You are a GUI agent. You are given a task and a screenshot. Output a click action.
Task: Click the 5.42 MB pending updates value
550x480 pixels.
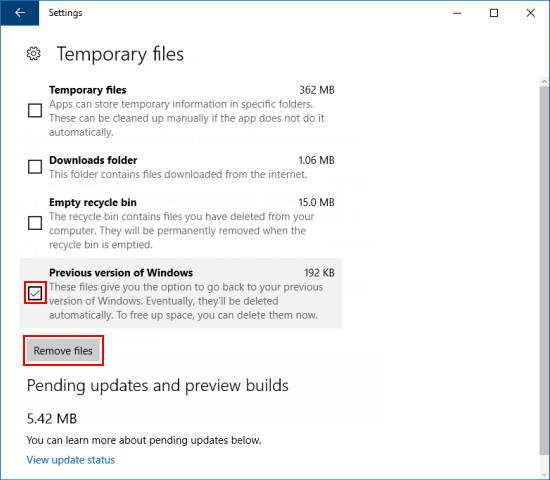click(x=52, y=419)
